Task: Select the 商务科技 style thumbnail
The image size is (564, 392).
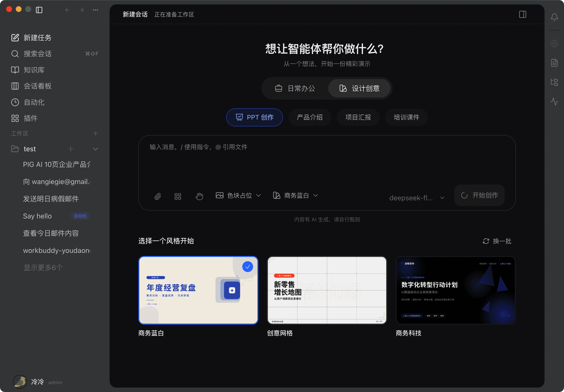Action: pos(456,290)
